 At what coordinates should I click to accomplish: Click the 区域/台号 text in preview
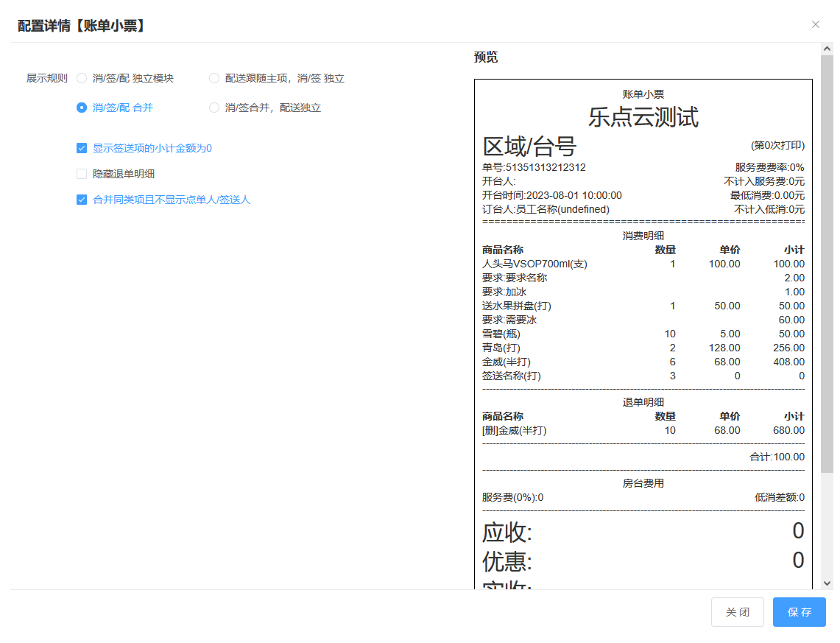tap(529, 146)
